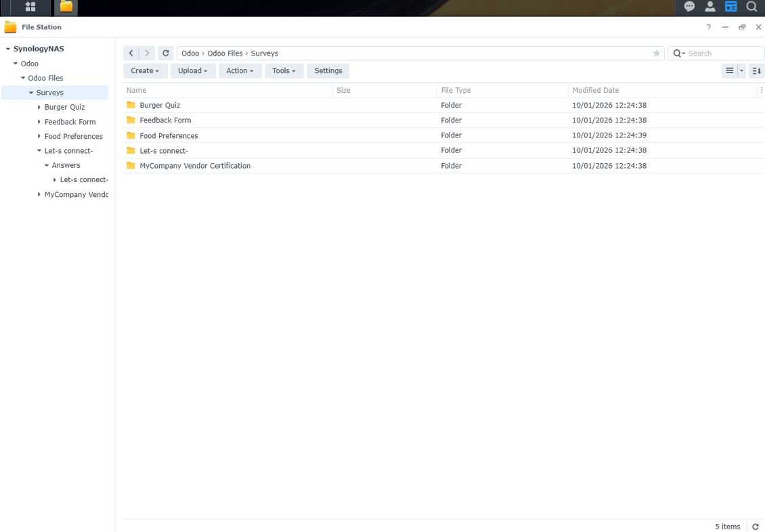Go forward with the right arrow button
Viewport: 765px width, 532px height.
click(x=147, y=53)
